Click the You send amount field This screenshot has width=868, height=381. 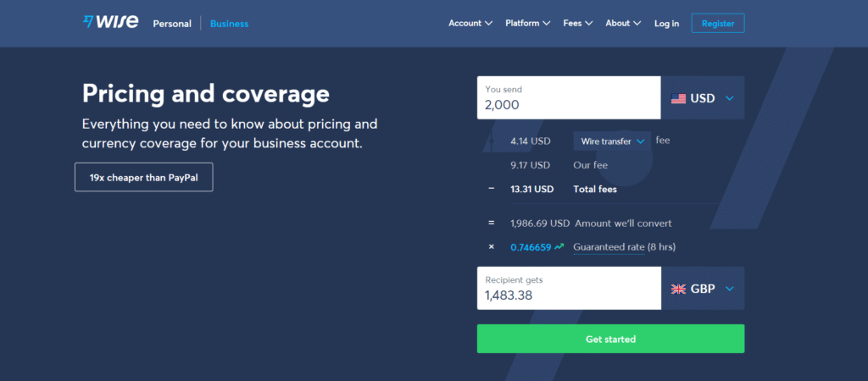point(568,98)
